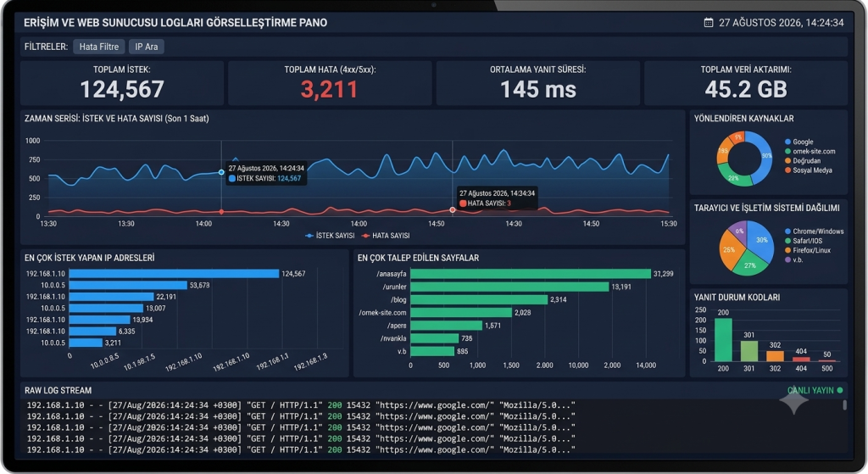The height and width of the screenshot is (474, 868).
Task: Click the calendar icon beside the date
Action: 708,23
